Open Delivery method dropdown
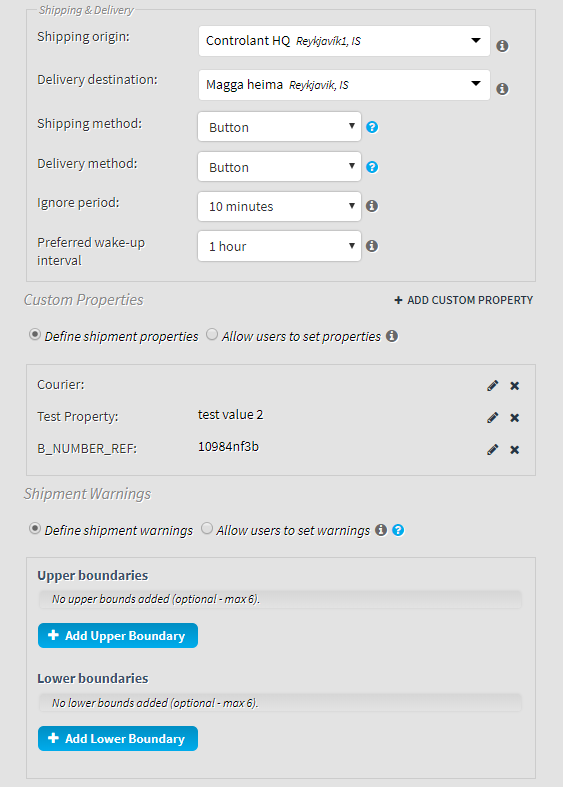This screenshot has height=787, width=563. click(279, 167)
